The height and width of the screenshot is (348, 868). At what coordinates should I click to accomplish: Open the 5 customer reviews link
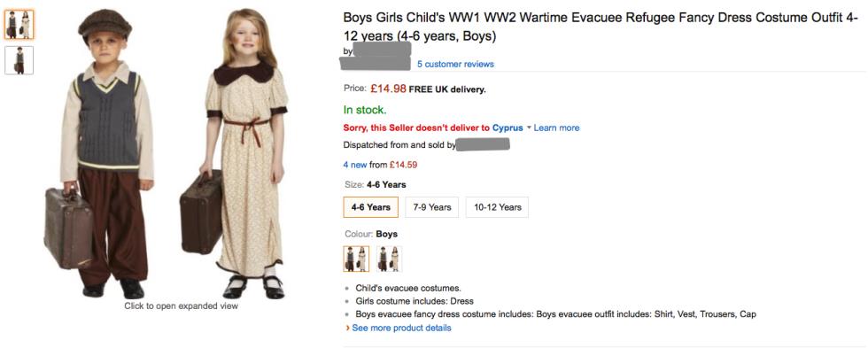tap(455, 64)
